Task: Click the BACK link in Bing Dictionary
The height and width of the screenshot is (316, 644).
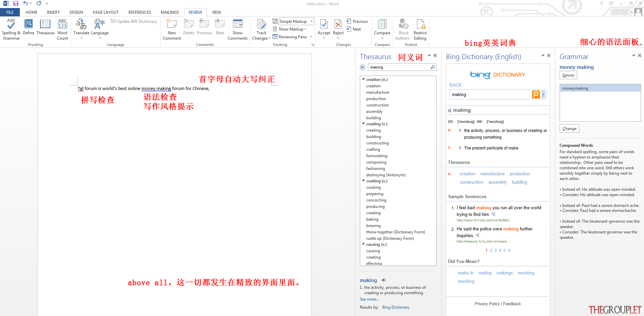Action: coord(455,85)
